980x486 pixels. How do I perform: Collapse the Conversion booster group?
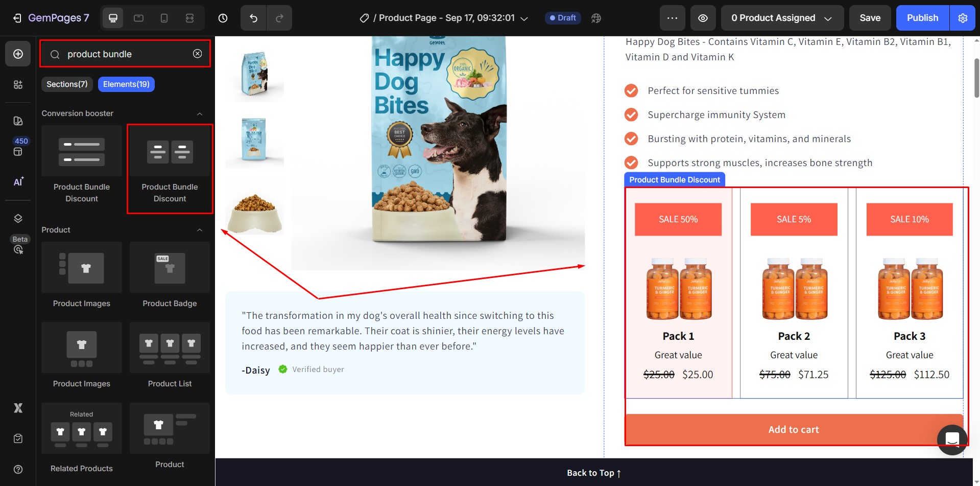[x=200, y=113]
